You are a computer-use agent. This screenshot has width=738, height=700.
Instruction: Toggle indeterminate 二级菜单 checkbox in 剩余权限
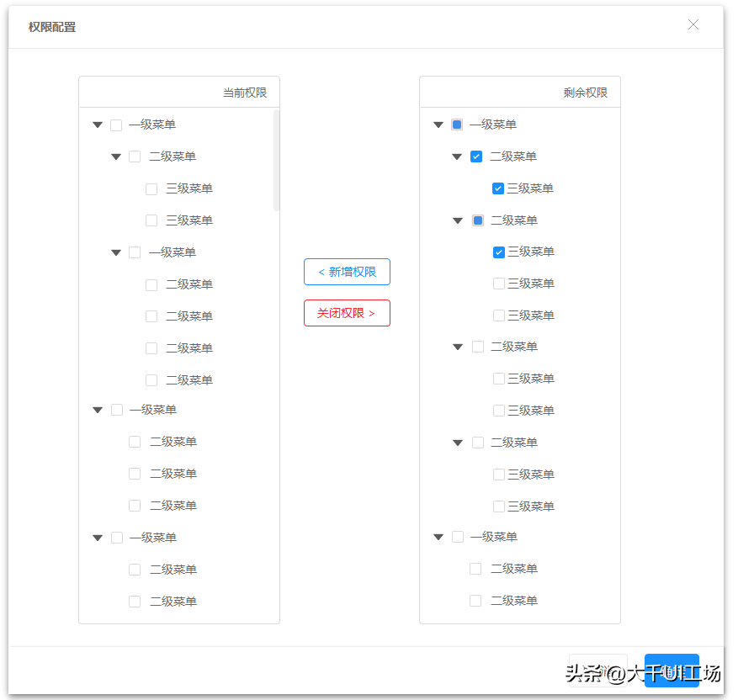[478, 220]
